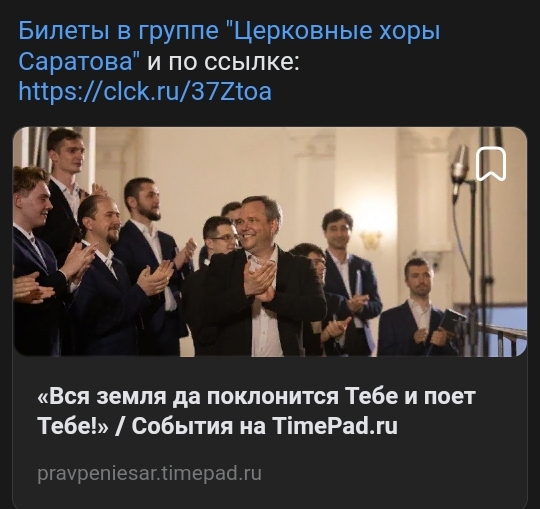Tap the singer holding a folder at right
The image size is (540, 509).
(418, 307)
